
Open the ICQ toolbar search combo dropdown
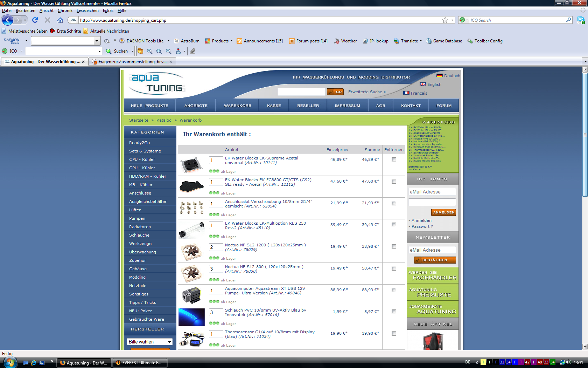coord(99,51)
